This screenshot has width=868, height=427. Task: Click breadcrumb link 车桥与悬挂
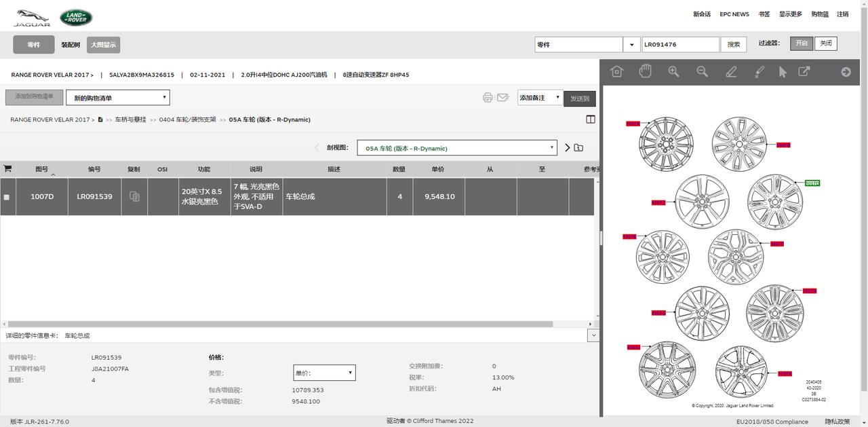point(131,119)
